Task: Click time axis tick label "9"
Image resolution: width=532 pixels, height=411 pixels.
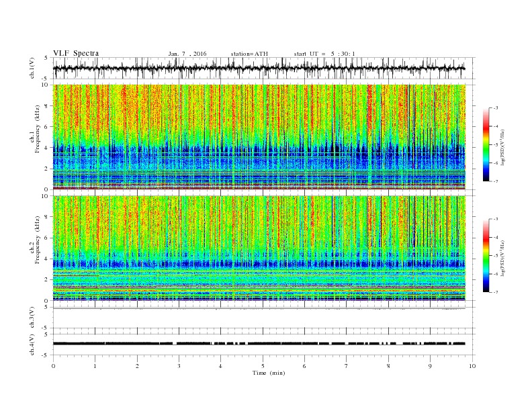Action: 430,366
